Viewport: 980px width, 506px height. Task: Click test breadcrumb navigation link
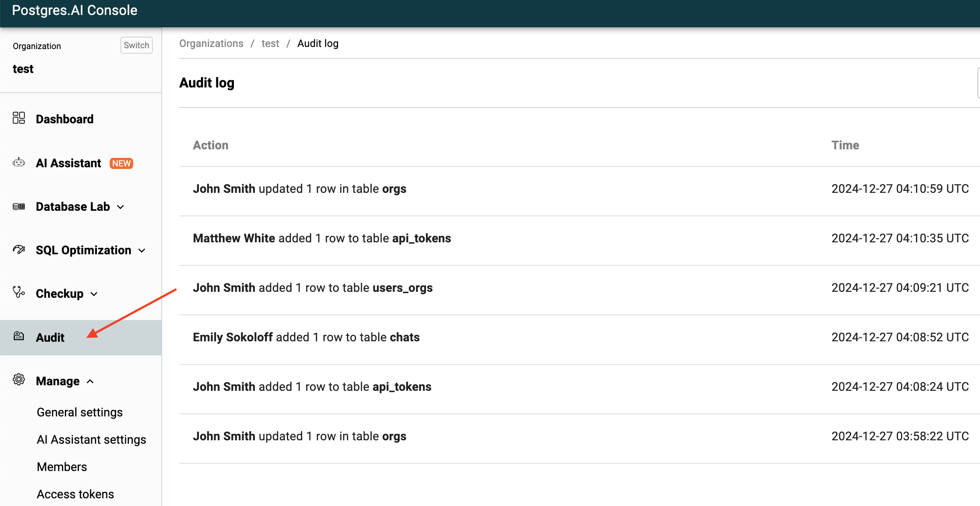coord(270,43)
